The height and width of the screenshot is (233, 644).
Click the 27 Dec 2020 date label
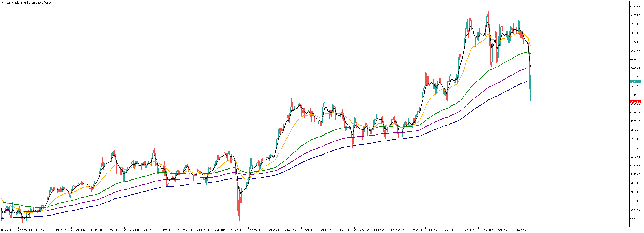click(291, 230)
